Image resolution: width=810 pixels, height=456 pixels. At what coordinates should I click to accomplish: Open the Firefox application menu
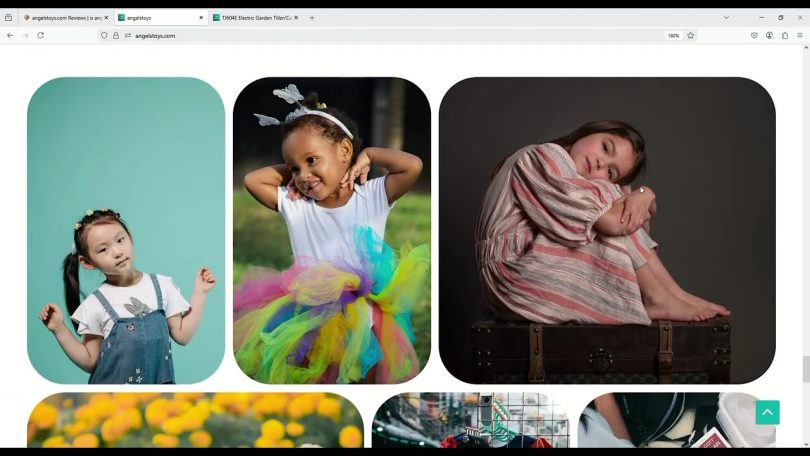point(800,36)
